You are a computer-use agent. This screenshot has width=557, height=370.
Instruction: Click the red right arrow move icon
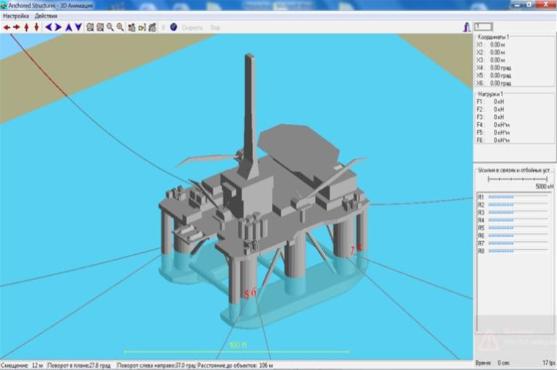(x=16, y=27)
